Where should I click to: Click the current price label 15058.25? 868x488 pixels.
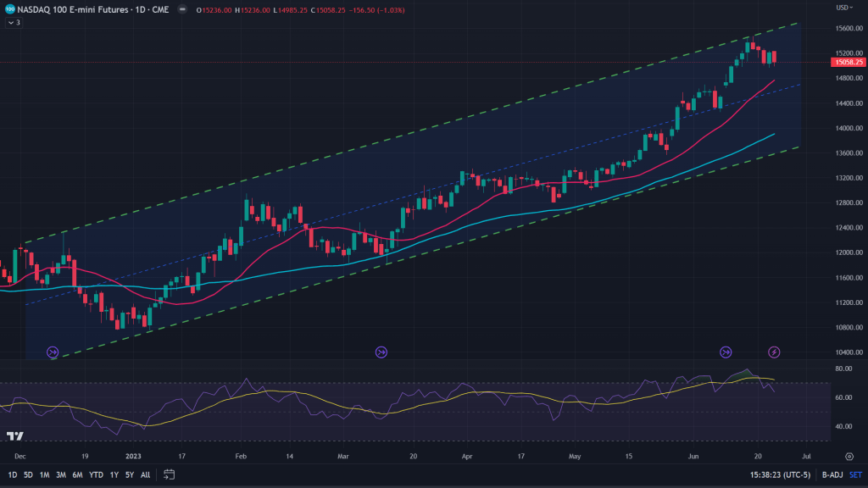point(848,62)
